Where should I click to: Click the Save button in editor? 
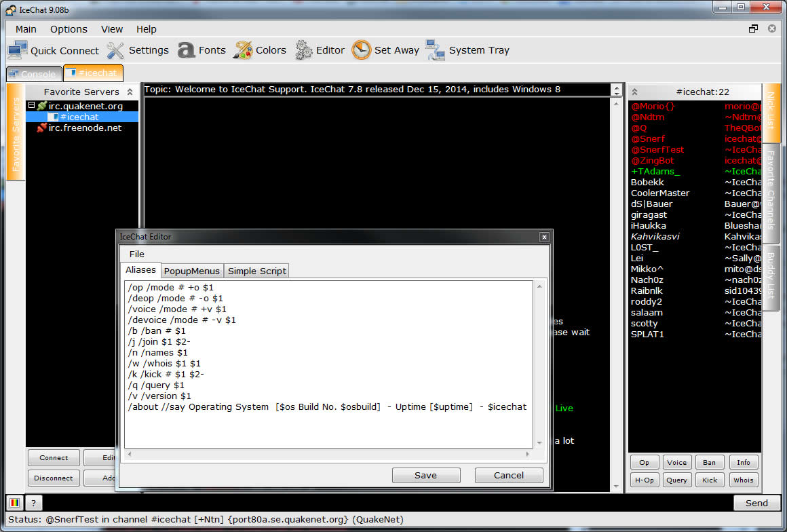pos(425,475)
